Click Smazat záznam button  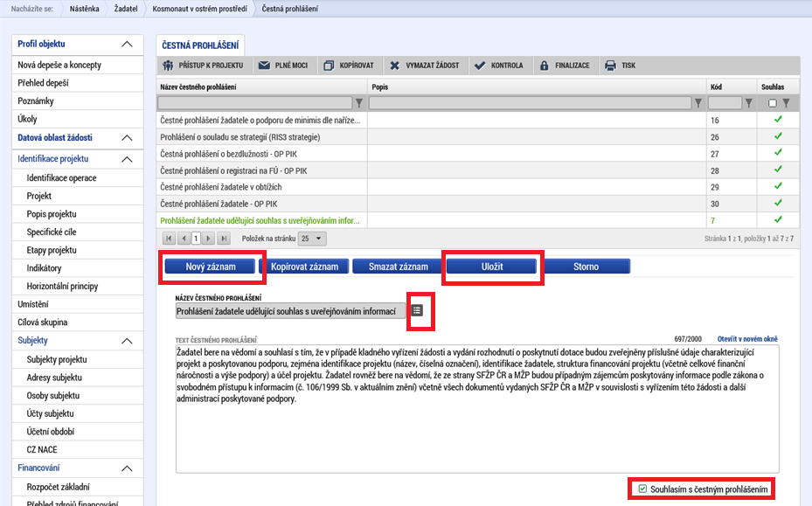(398, 267)
